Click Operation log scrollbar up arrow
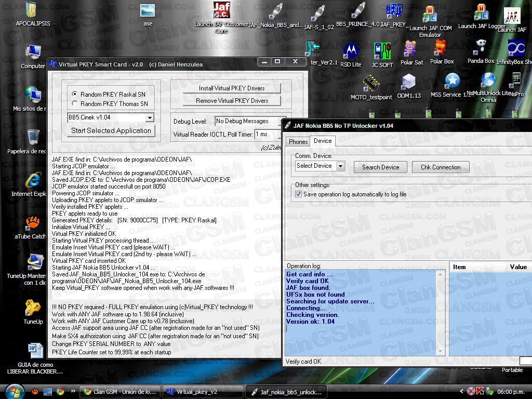The width and height of the screenshot is (532, 399). click(441, 274)
